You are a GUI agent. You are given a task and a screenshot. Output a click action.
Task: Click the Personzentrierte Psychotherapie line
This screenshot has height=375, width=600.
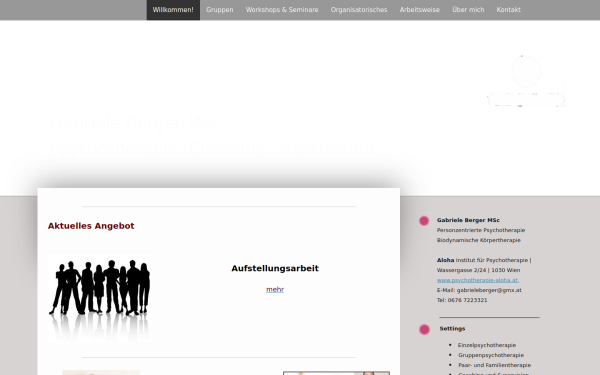point(481,230)
